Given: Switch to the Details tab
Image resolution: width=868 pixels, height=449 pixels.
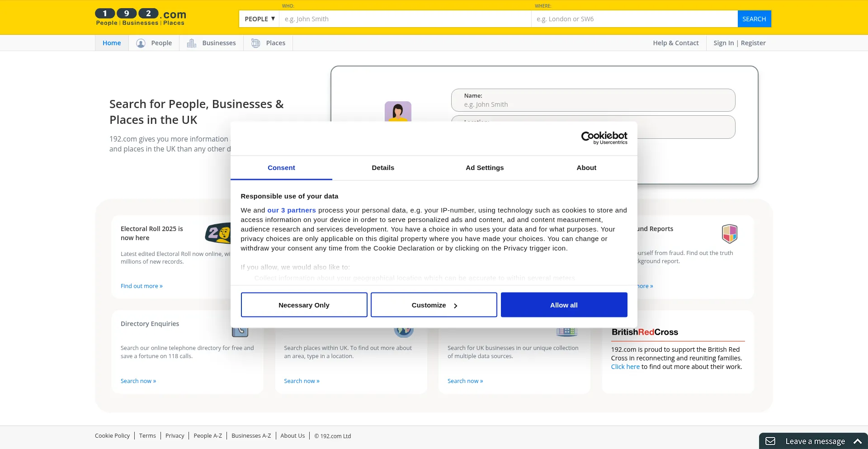Looking at the screenshot, I should click(x=383, y=168).
